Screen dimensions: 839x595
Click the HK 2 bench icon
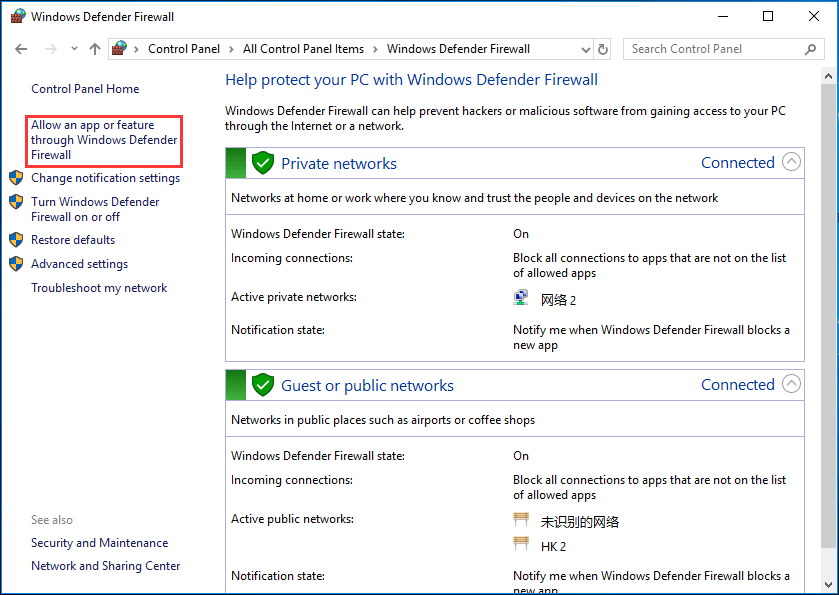[521, 544]
